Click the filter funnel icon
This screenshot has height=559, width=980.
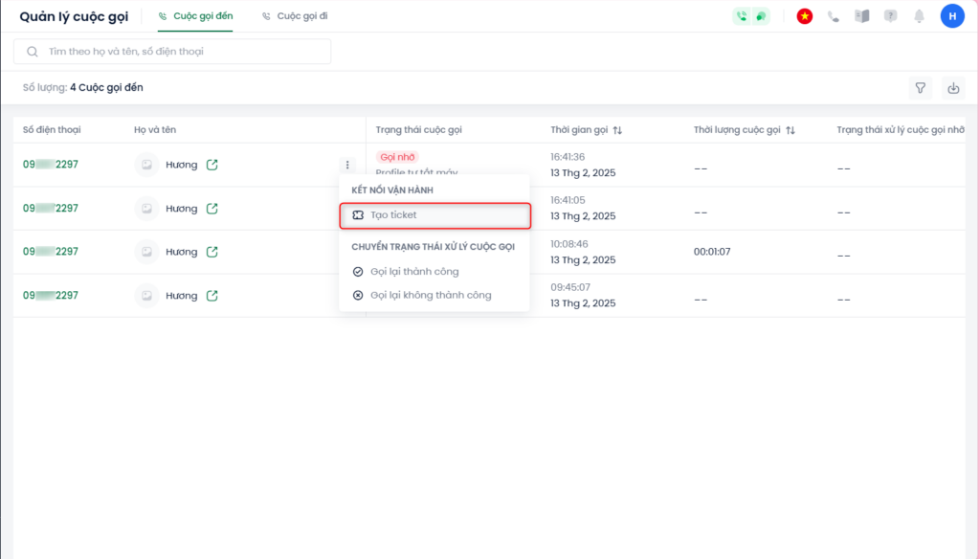[x=920, y=88]
